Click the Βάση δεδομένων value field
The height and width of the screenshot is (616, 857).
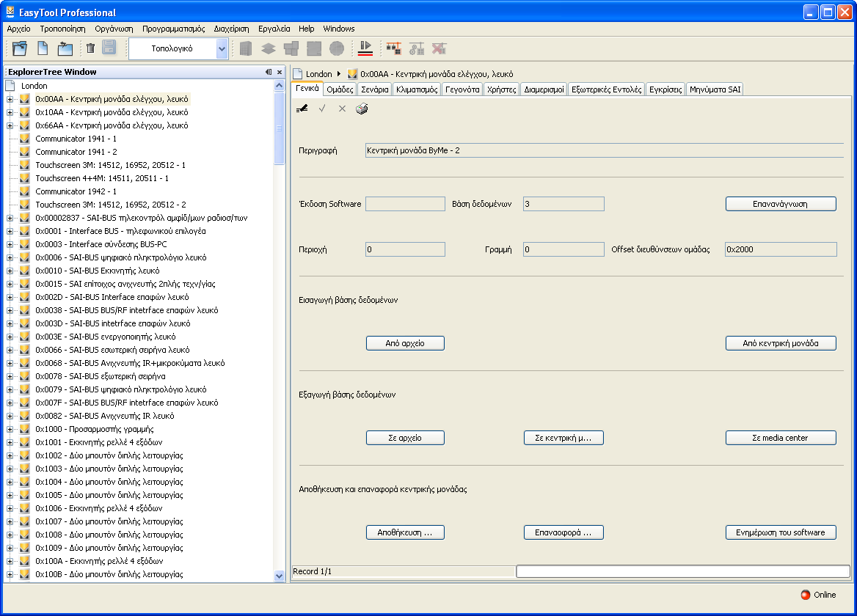click(564, 204)
